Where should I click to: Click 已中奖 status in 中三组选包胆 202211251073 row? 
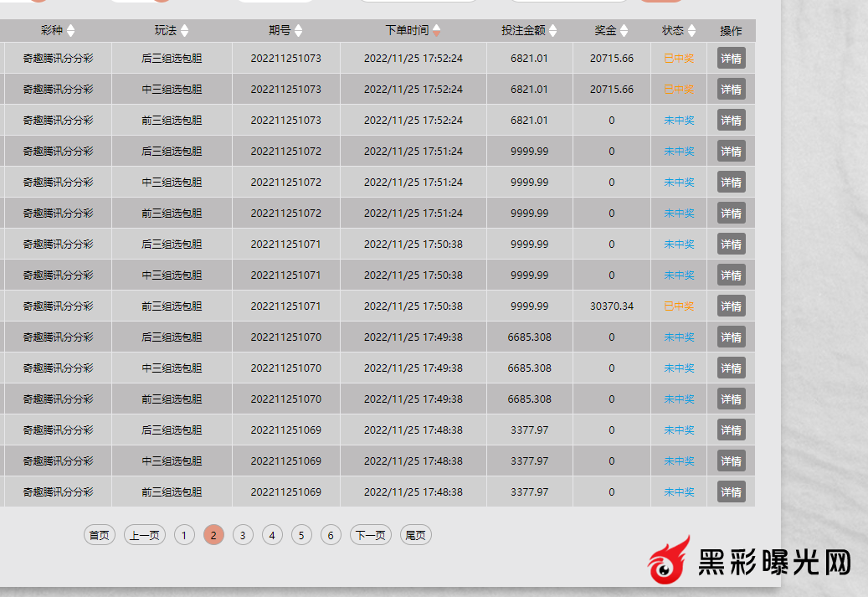678,90
